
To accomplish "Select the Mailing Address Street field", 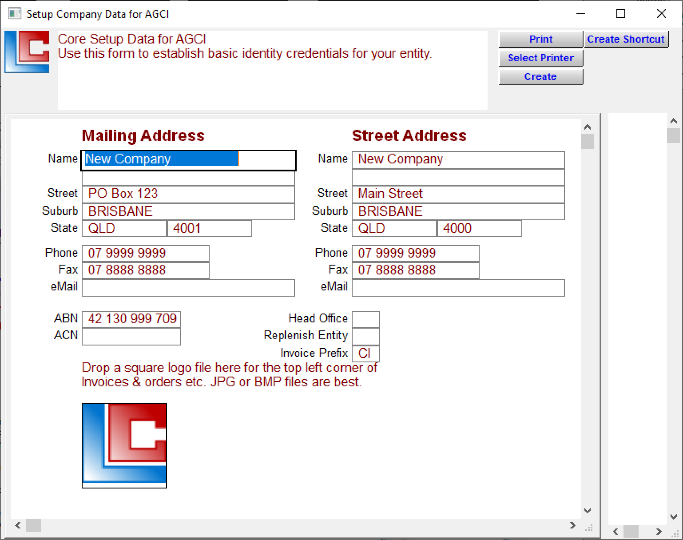I will click(188, 194).
